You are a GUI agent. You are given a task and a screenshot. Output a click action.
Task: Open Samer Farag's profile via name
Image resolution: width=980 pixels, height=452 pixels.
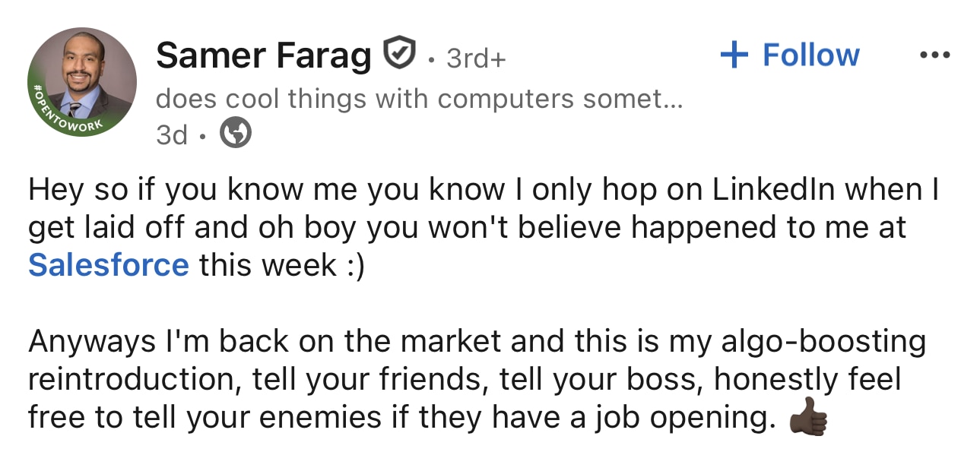(x=264, y=55)
